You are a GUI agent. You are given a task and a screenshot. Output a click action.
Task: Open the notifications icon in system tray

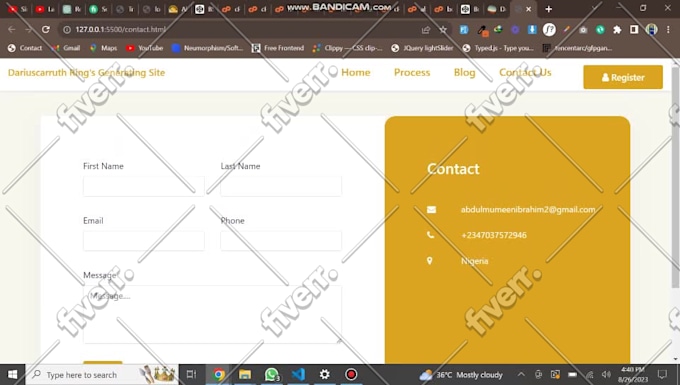point(662,374)
